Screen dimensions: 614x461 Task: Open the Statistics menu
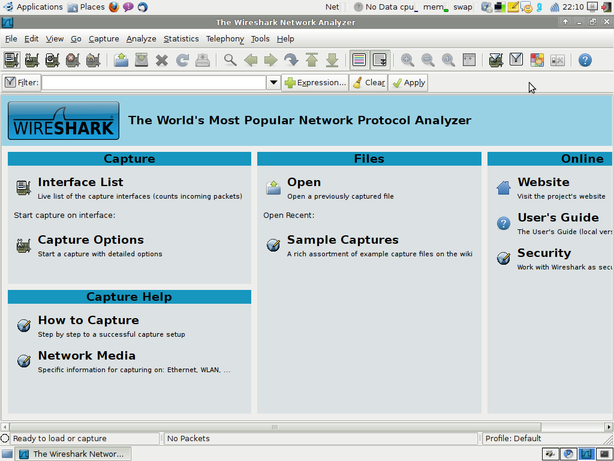point(181,39)
